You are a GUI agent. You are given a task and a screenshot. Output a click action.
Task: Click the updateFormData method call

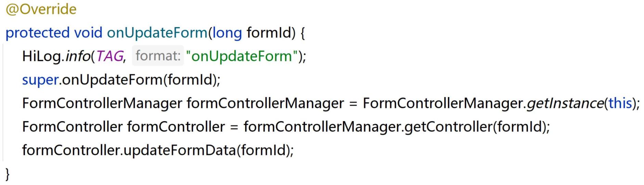(x=180, y=150)
